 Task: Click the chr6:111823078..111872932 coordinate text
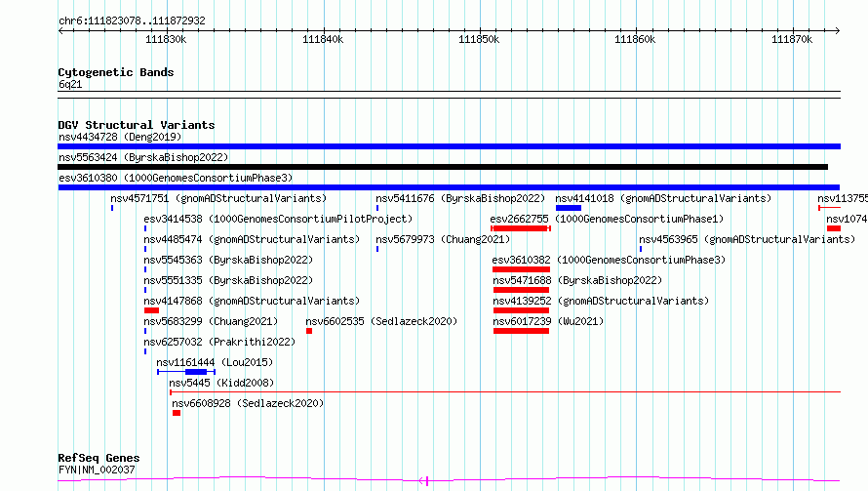(132, 20)
